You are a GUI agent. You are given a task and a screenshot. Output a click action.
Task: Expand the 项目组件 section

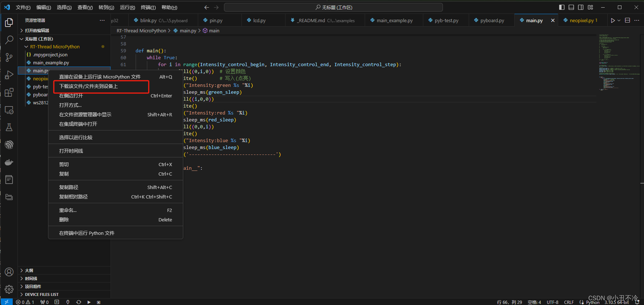[64, 286]
